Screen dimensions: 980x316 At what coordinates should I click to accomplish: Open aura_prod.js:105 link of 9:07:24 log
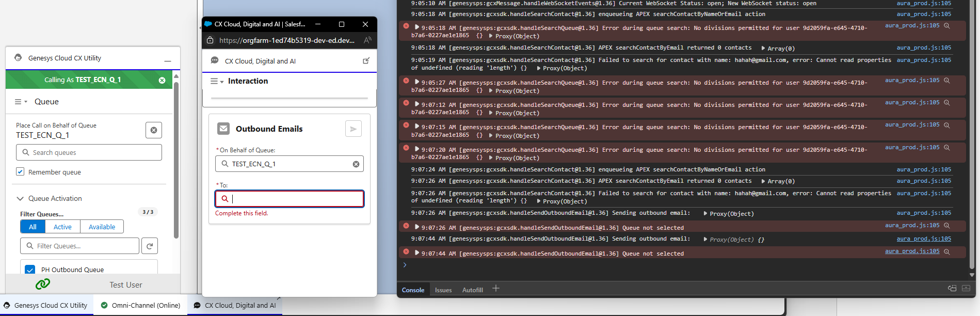pyautogui.click(x=924, y=169)
